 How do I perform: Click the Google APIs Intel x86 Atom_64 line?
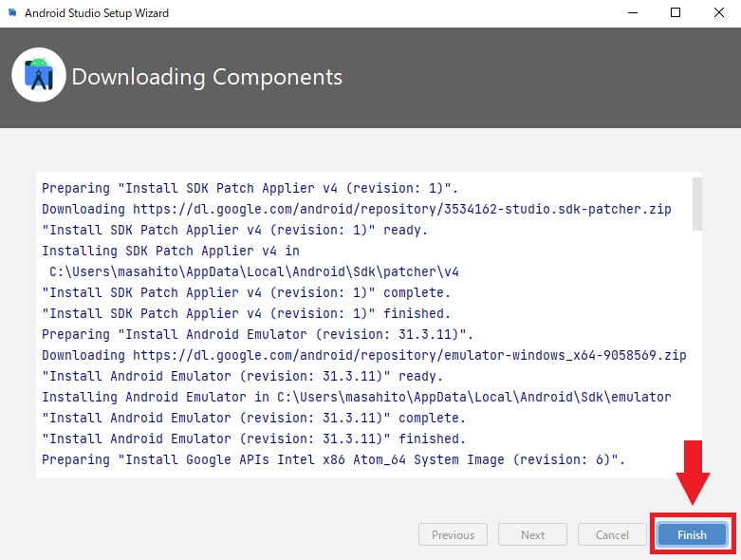pos(334,459)
